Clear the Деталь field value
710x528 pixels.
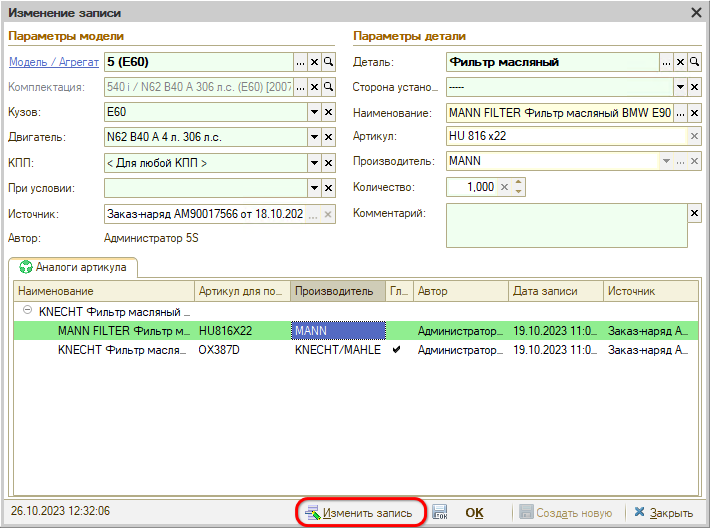(680, 62)
